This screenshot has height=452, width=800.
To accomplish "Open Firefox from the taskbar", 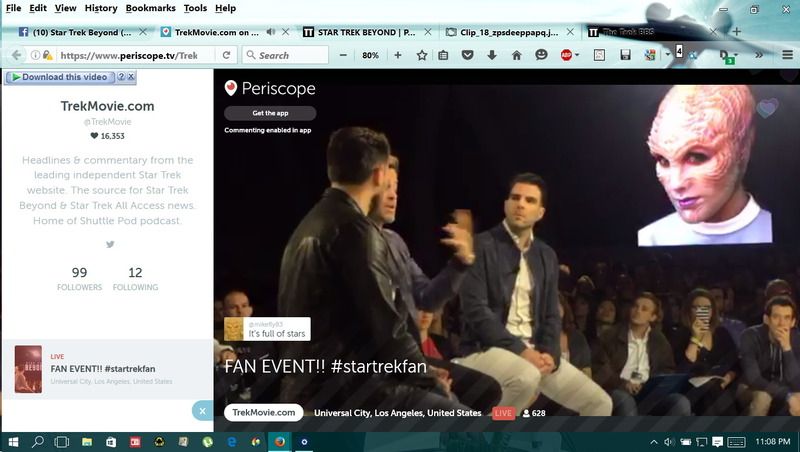I will point(280,442).
